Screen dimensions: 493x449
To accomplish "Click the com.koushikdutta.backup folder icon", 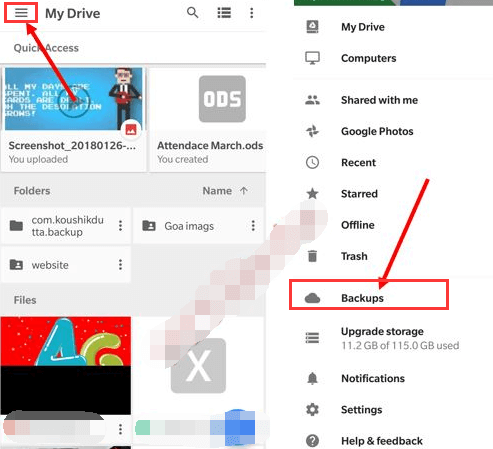I will (x=16, y=226).
